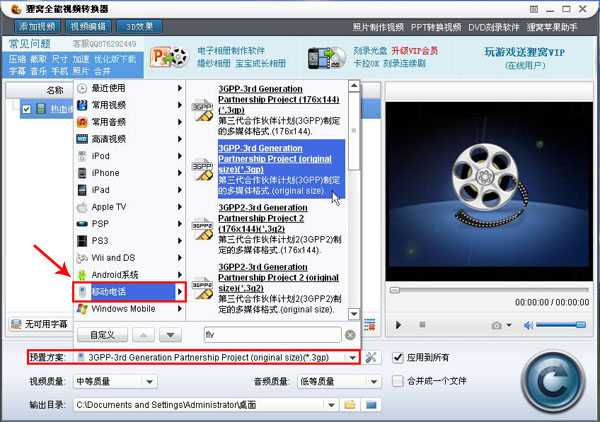
Task: Select Android系统 category
Action: [130, 275]
